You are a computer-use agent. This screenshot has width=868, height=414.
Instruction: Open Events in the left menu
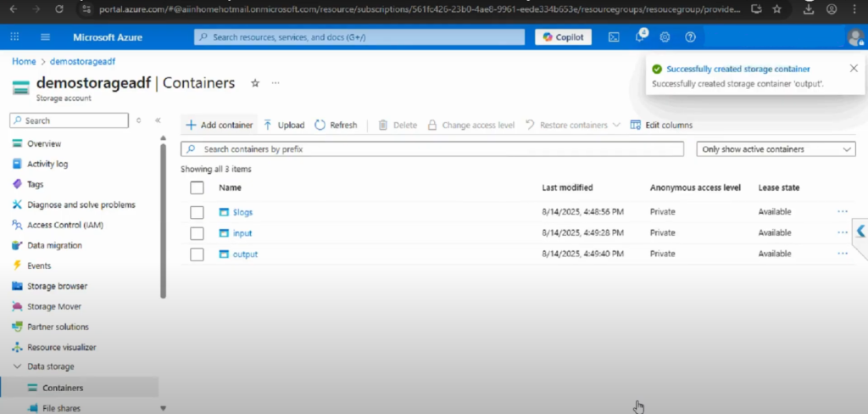(39, 266)
